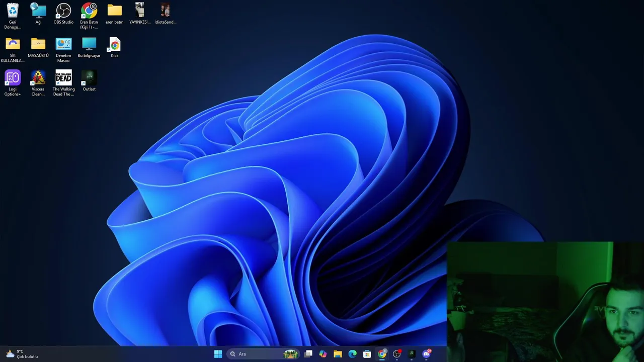The height and width of the screenshot is (362, 644).
Task: Select the Kick shortcut on desktop
Action: (115, 47)
